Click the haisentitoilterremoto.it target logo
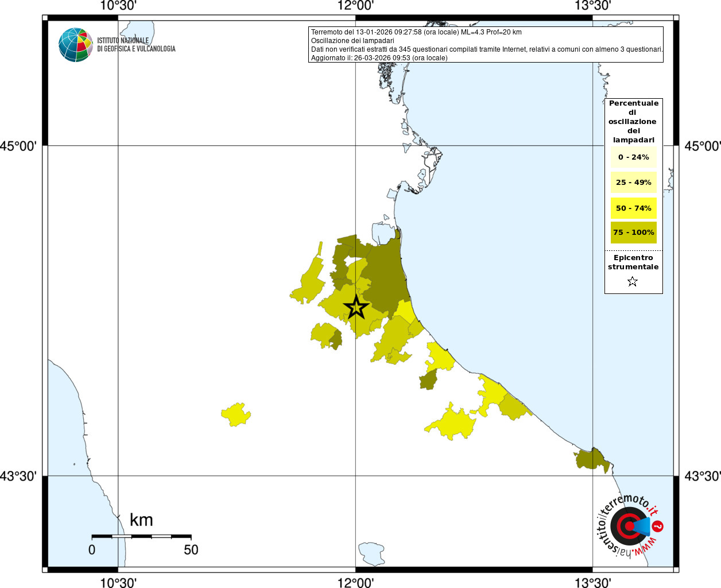Screen dimensions: 721x588 point(629,526)
